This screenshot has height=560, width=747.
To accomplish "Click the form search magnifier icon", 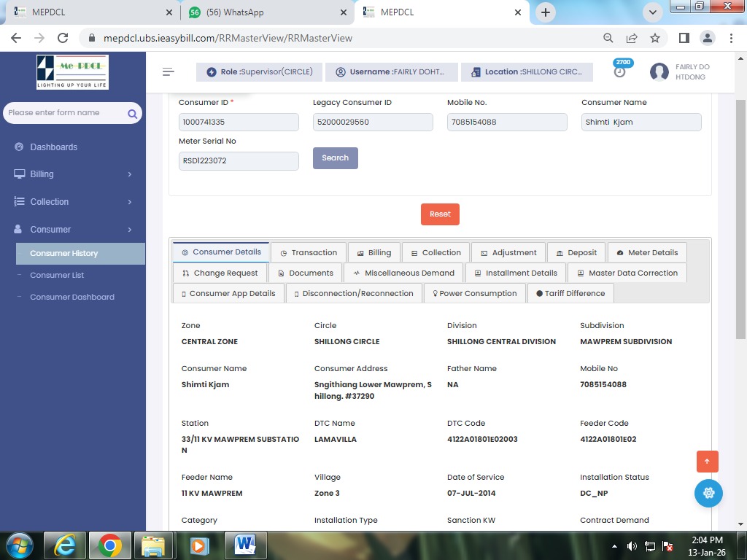I will pos(133,114).
